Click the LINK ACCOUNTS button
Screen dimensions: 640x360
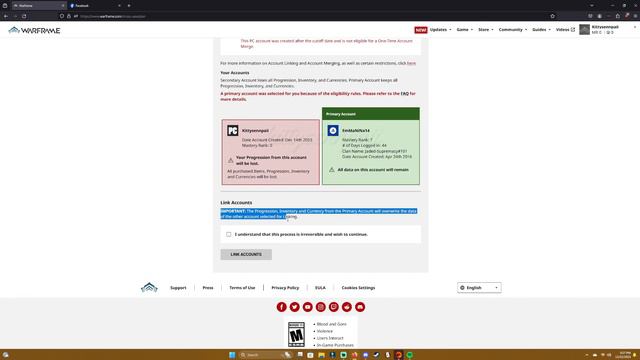[x=246, y=254]
